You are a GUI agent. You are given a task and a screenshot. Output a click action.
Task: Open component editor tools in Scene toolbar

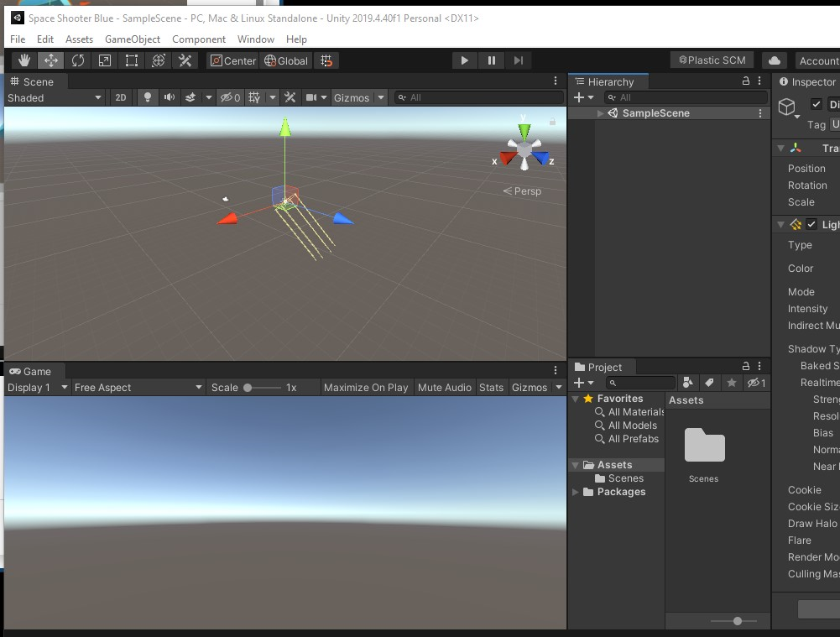(x=290, y=97)
